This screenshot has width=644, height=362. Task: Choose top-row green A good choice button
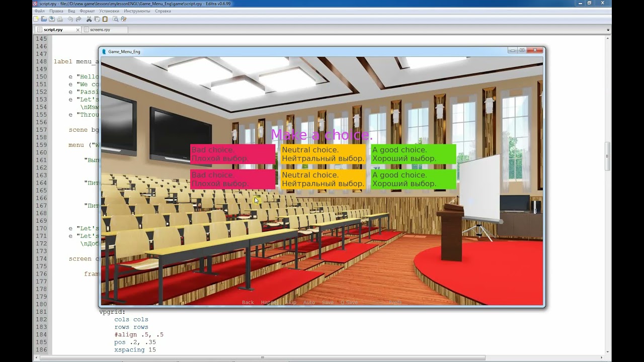[x=414, y=154]
